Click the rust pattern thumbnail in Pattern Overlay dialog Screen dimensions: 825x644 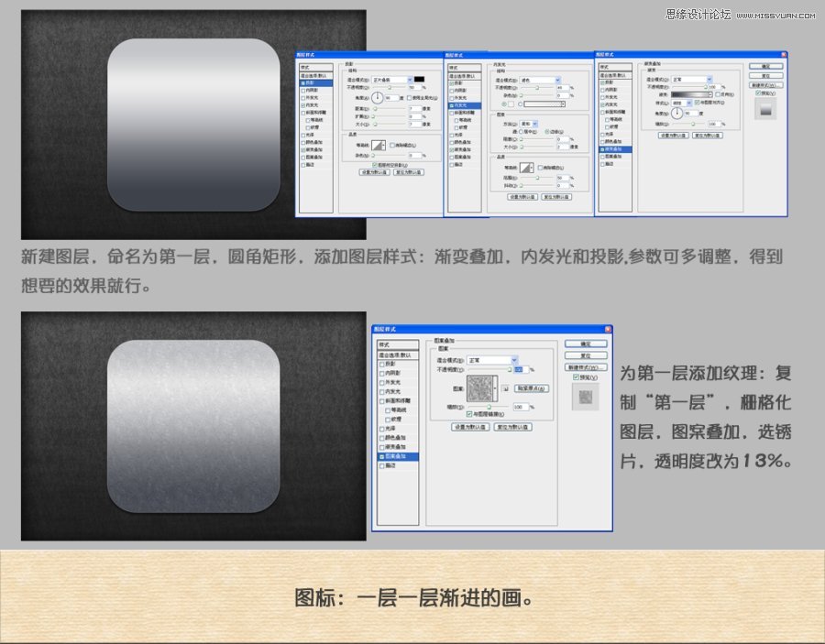[479, 388]
